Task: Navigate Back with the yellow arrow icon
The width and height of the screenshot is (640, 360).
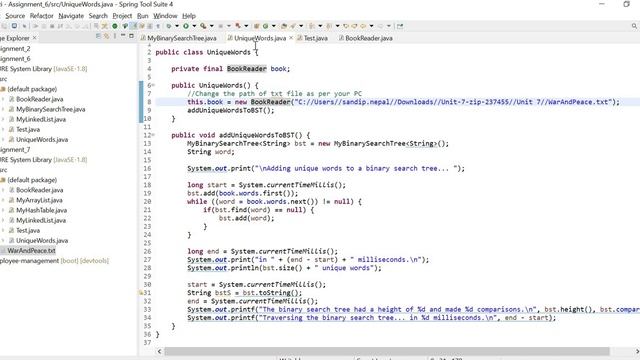Action: point(363,26)
